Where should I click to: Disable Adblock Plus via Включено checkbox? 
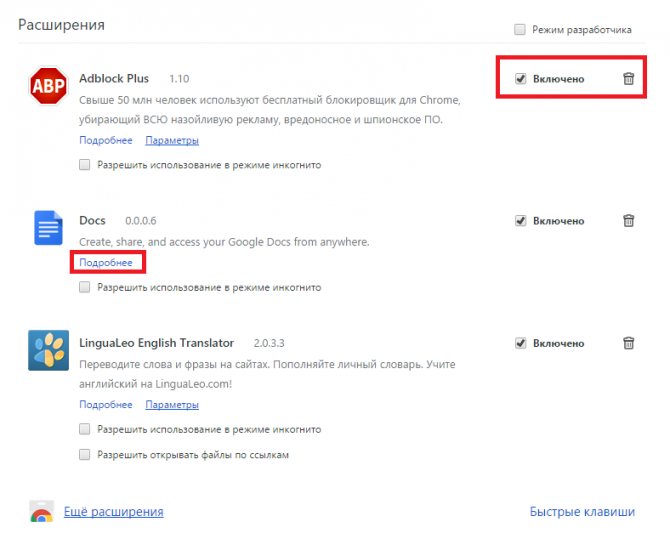coord(520,79)
